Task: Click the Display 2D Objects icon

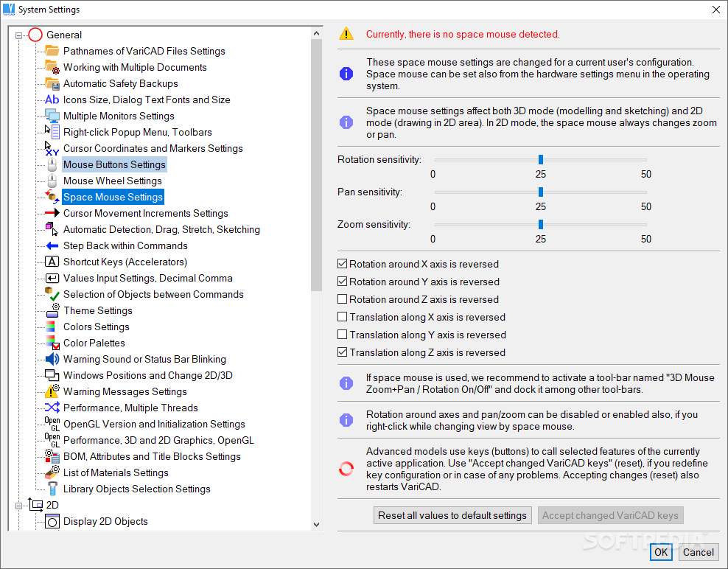Action: pos(52,521)
